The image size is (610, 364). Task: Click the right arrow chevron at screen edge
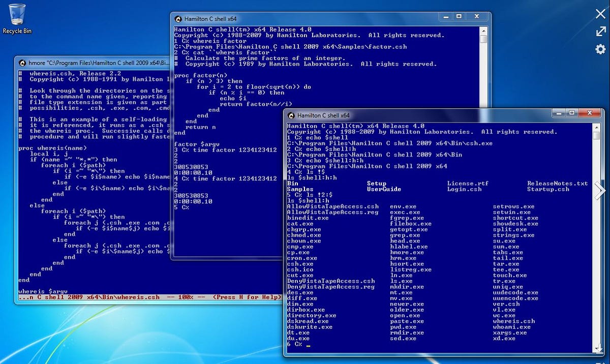600,190
